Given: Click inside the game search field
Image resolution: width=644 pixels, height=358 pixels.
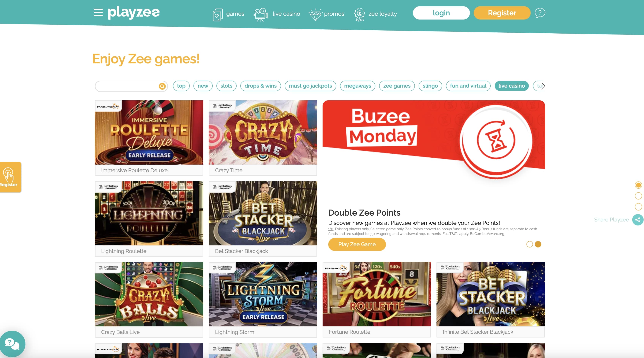Looking at the screenshot, I should [127, 86].
